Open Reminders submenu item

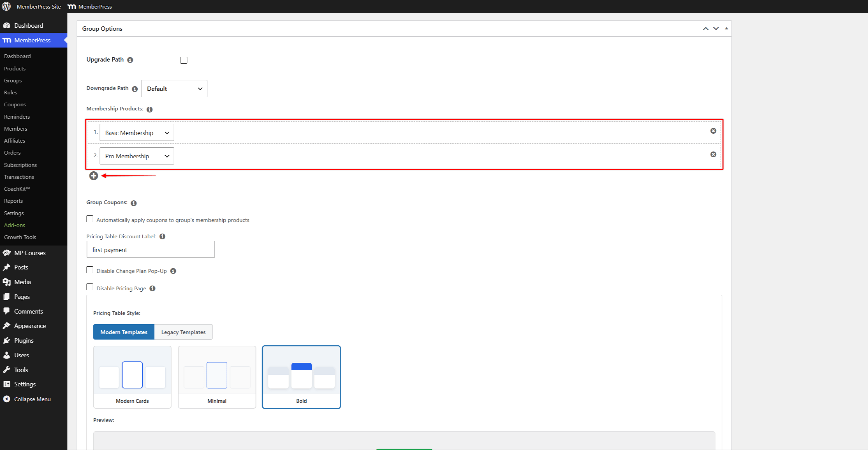(17, 117)
